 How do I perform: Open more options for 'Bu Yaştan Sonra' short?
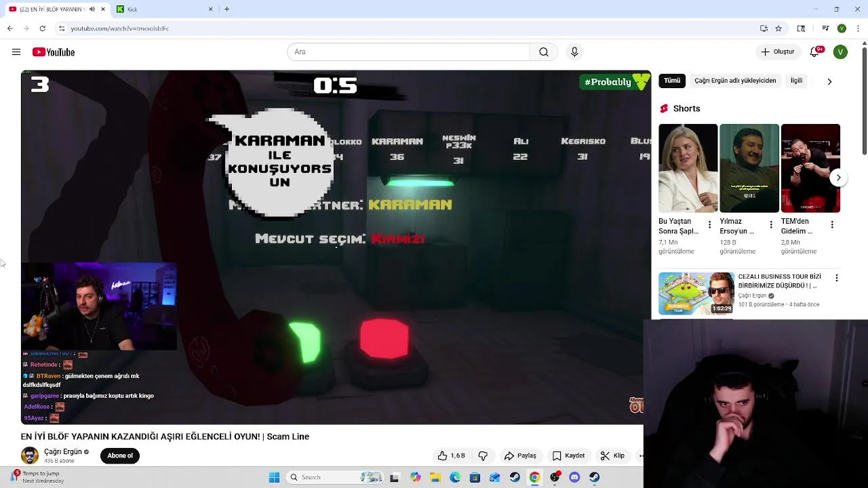pos(710,224)
